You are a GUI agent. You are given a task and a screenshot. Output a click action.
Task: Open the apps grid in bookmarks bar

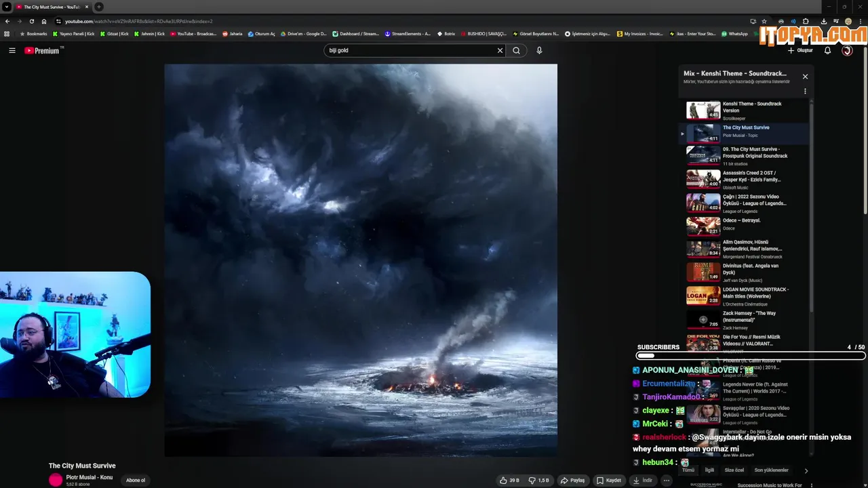tap(7, 33)
